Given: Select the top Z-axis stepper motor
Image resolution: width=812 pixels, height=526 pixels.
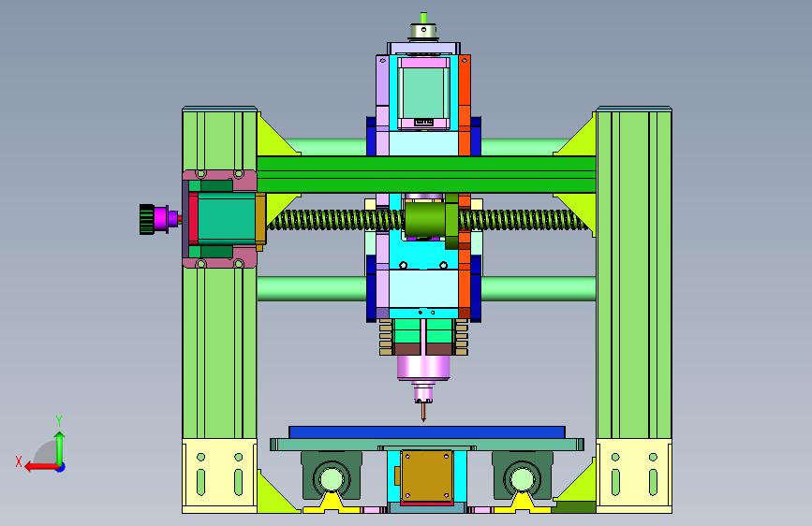Looking at the screenshot, I should click(423, 92).
